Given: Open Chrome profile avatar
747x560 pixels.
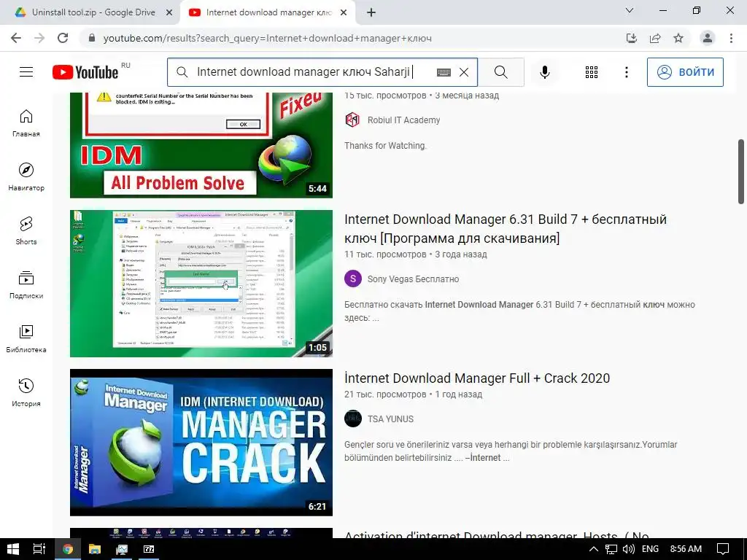Looking at the screenshot, I should pyautogui.click(x=708, y=38).
